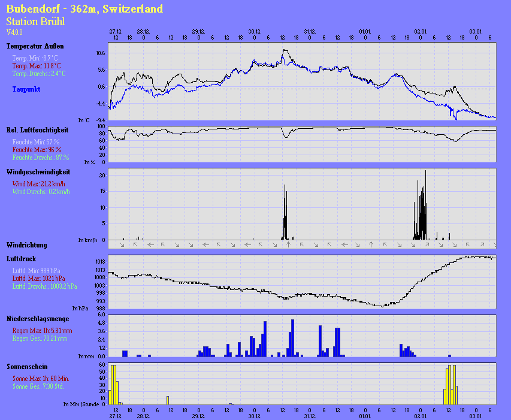Select the 'Luftd. Min: 989 hPa' value
Viewport: 511px width, 420px height.
click(36, 270)
